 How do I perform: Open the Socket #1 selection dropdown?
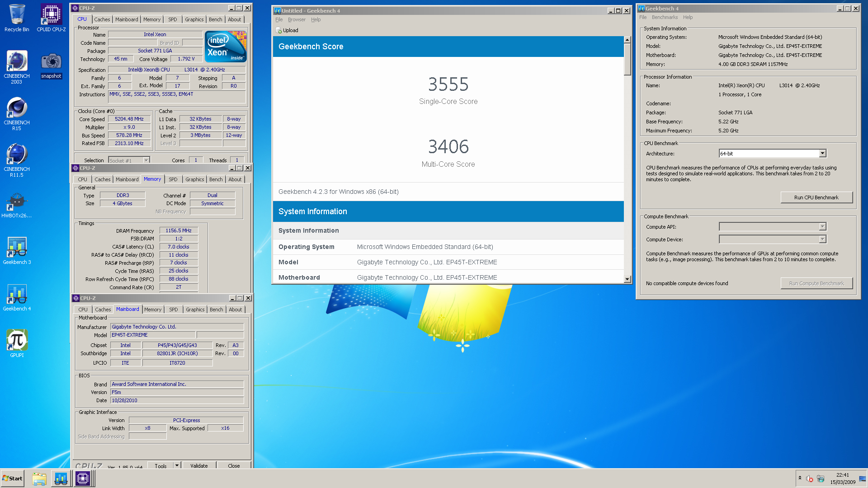pyautogui.click(x=146, y=160)
